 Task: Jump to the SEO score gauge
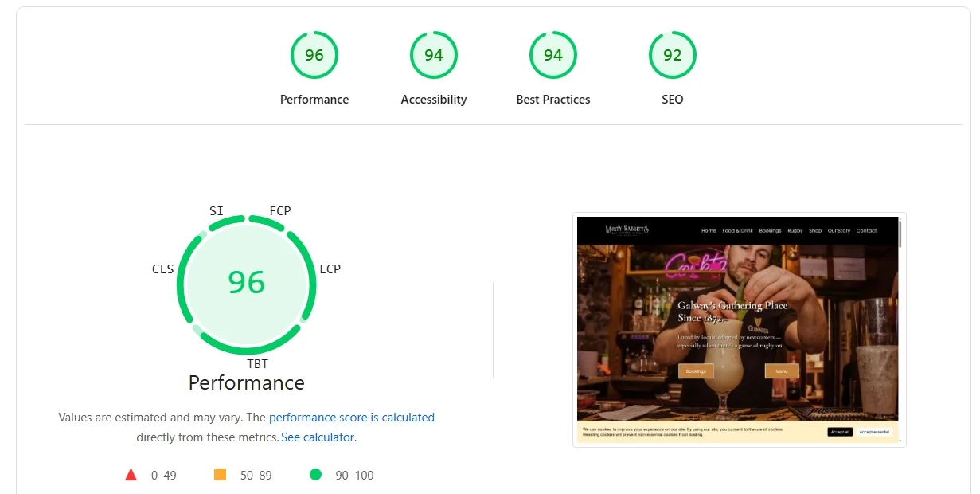coord(673,55)
